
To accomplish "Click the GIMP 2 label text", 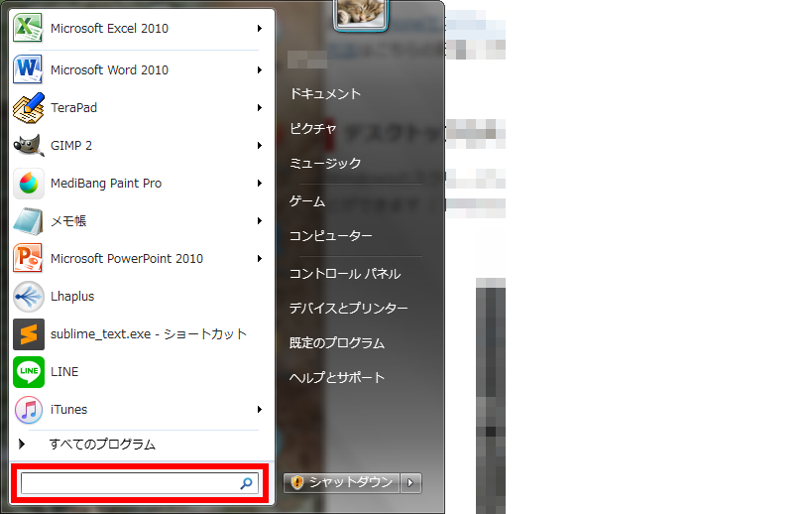I will click(71, 146).
